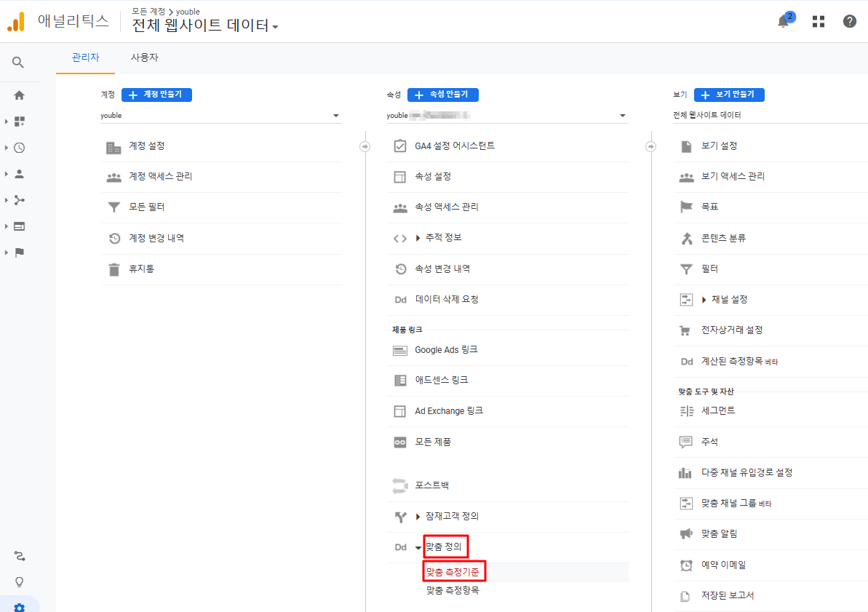
Task: Open the Attribution icon near the sidebar bottom
Action: (18, 556)
